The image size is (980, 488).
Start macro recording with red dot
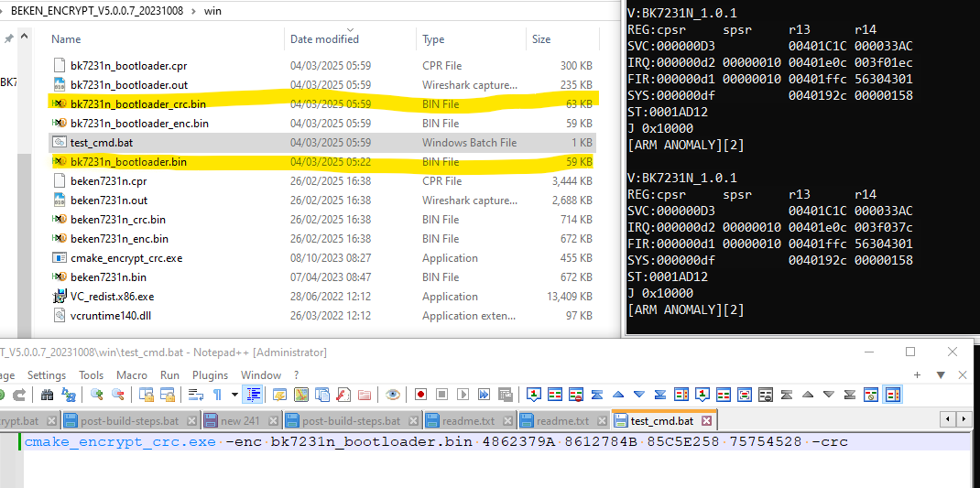point(420,395)
